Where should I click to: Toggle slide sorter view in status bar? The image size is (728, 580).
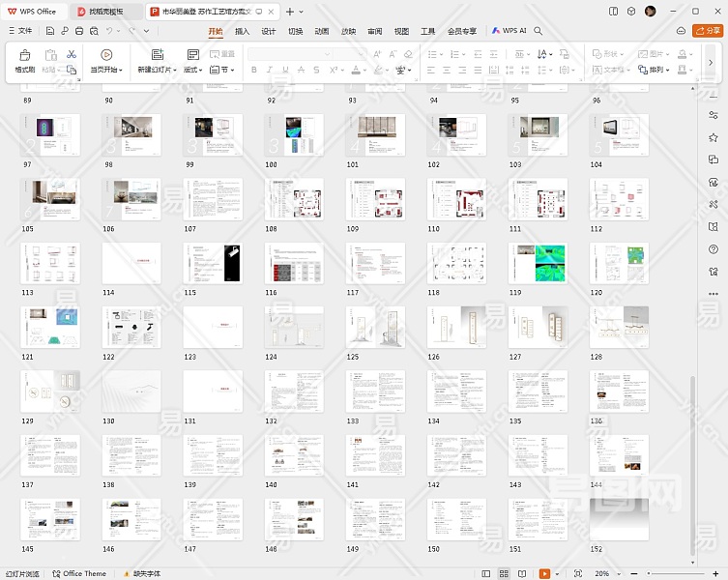[504, 574]
